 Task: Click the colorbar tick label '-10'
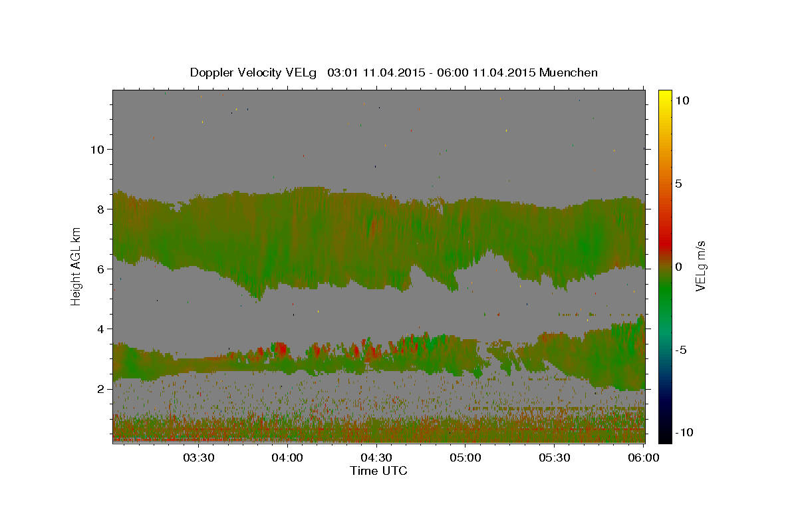[x=684, y=432]
